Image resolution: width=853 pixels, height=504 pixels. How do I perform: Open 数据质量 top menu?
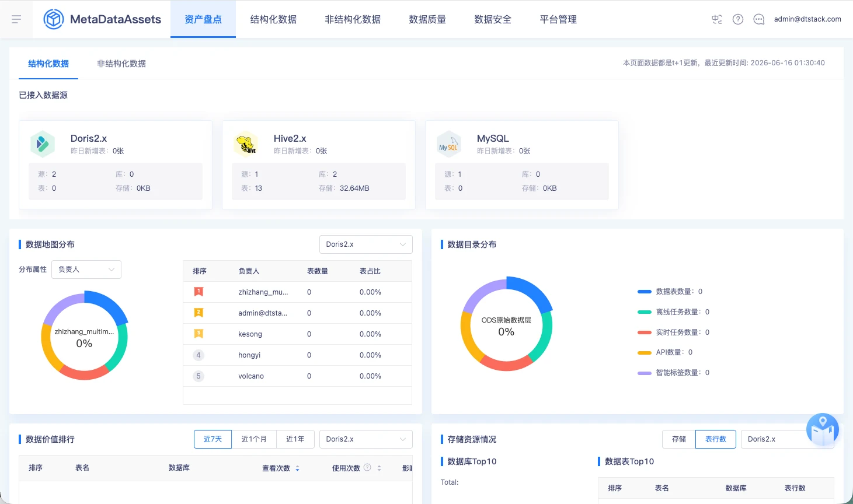point(427,19)
